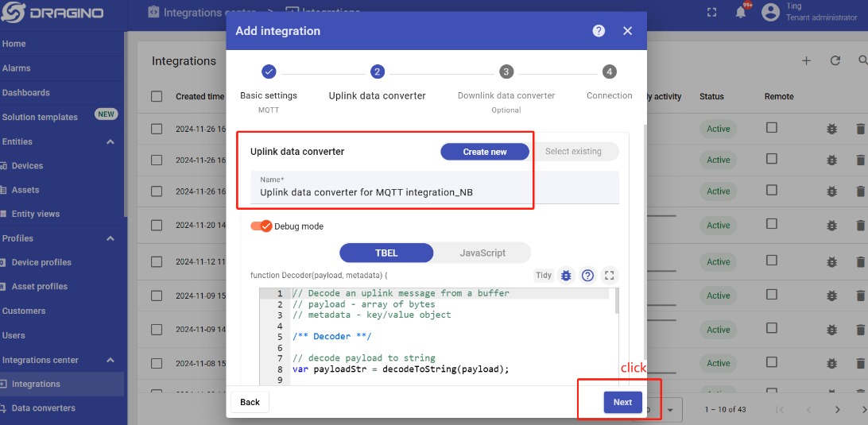Expand the code editor to fullscreen

(x=610, y=275)
